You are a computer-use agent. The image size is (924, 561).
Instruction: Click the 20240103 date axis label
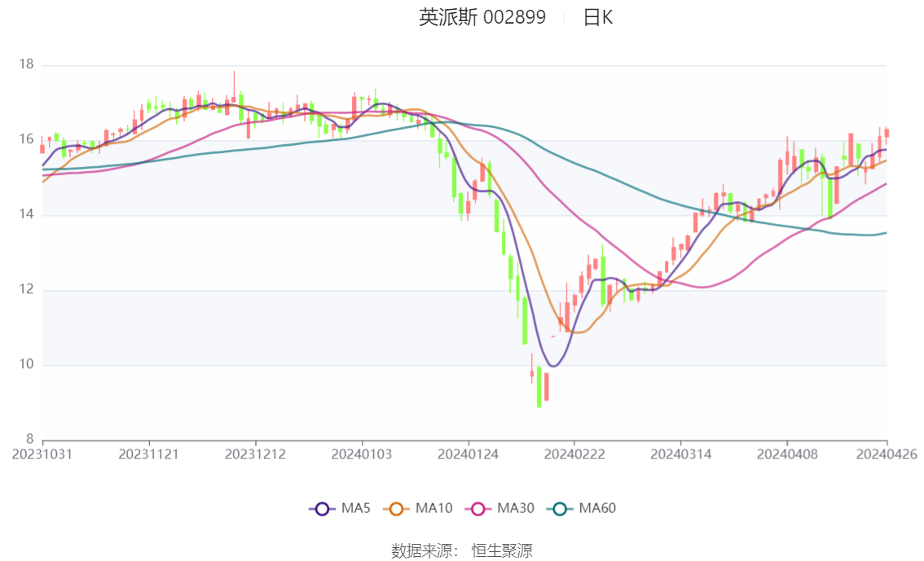pos(361,454)
